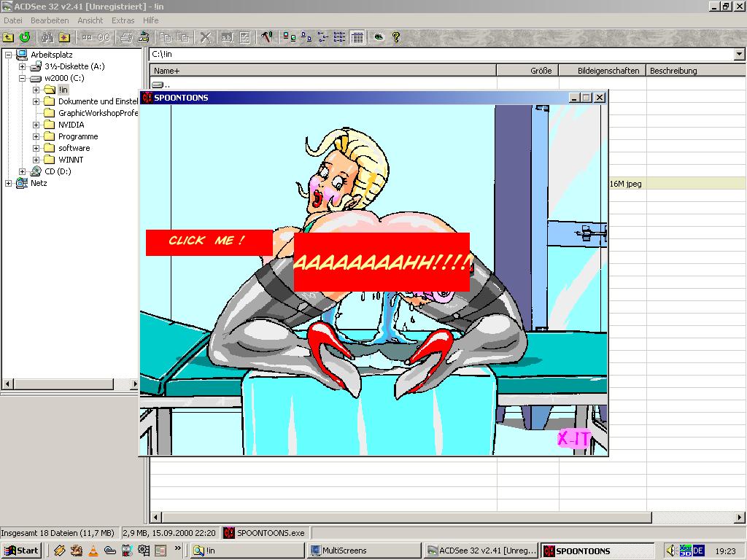The width and height of the screenshot is (747, 560).
Task: Launch VLC cone icon in quick launch
Action: [x=93, y=551]
